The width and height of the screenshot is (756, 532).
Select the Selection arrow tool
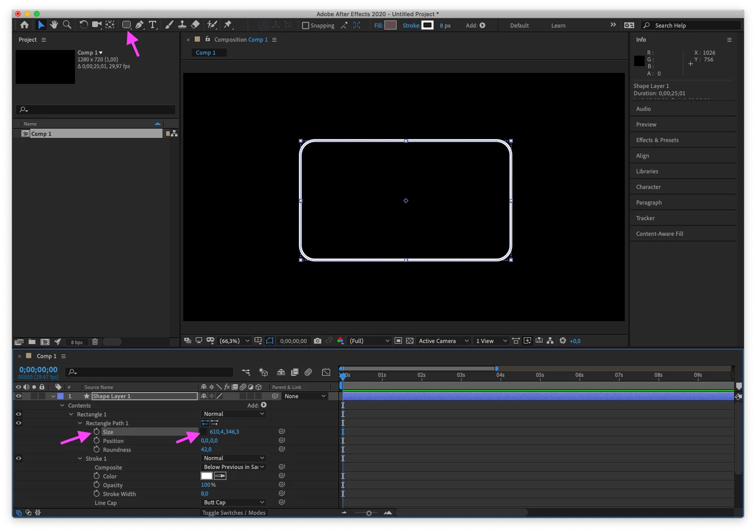click(x=41, y=24)
